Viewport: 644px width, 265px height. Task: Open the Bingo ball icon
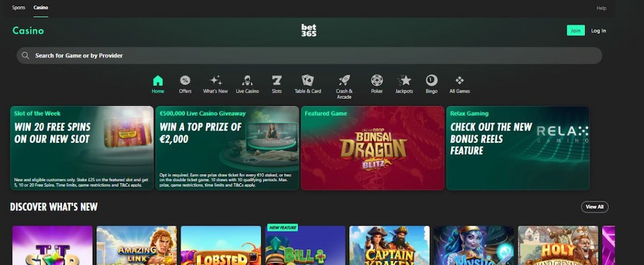click(x=431, y=81)
